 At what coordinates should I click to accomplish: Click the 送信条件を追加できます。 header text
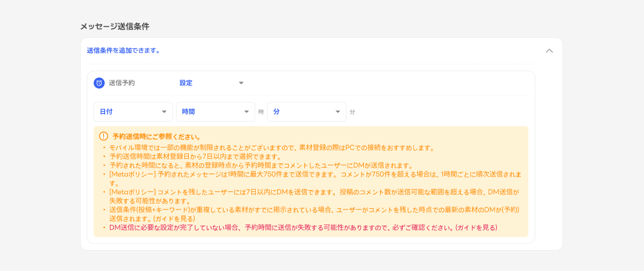pyautogui.click(x=123, y=51)
